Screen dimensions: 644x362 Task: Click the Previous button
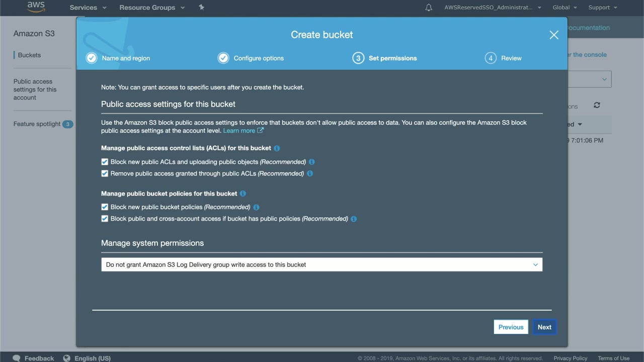511,327
